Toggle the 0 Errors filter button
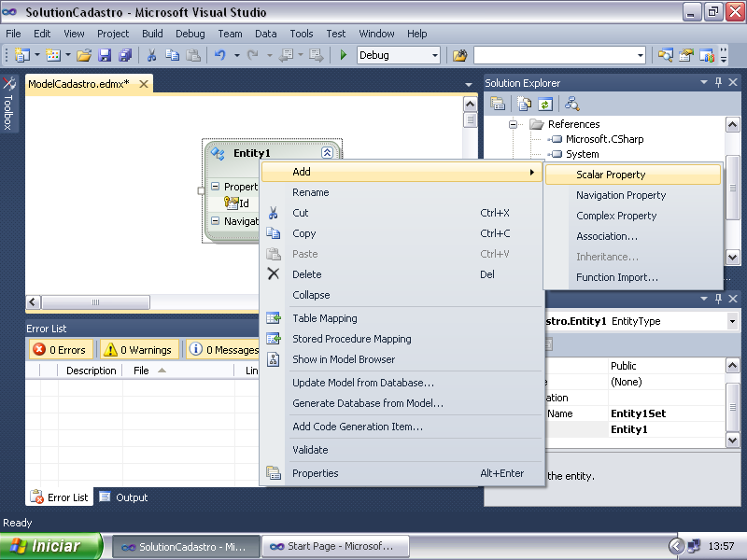The height and width of the screenshot is (560, 747). point(60,349)
